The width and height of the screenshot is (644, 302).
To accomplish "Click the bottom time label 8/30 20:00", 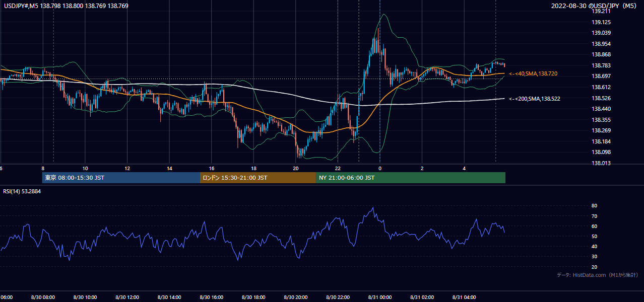I will pos(296,297).
